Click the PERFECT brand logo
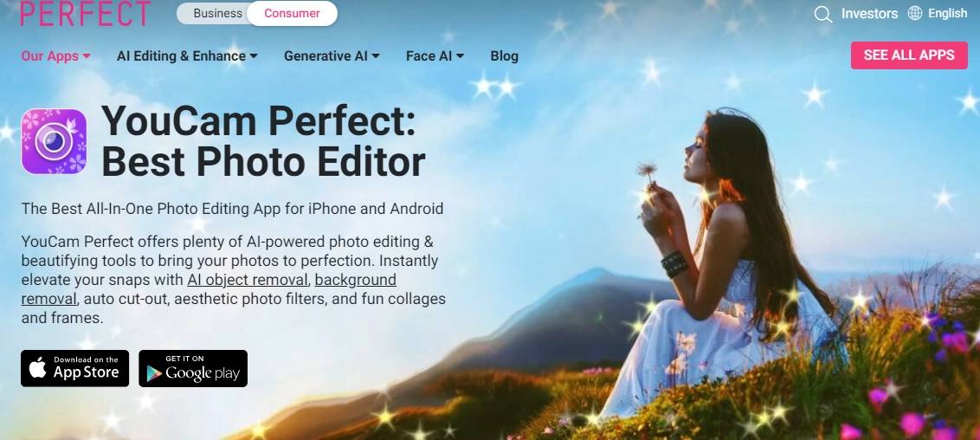Viewport: 980px width, 440px height. [85, 12]
